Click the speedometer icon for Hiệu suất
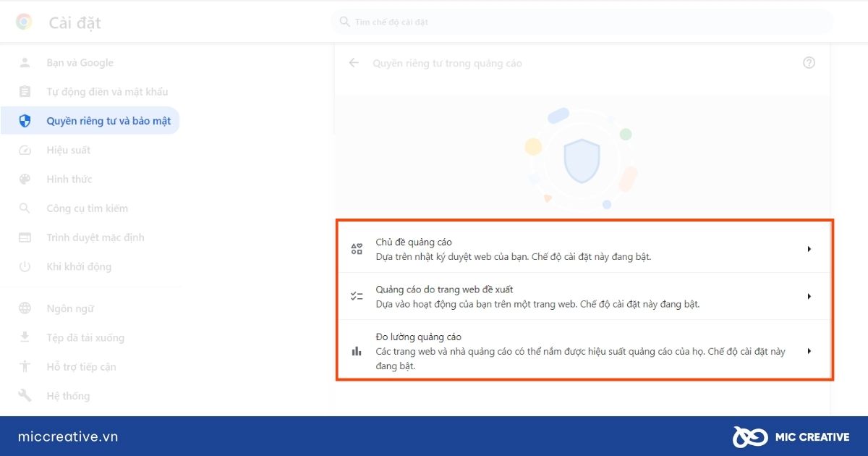 [25, 150]
